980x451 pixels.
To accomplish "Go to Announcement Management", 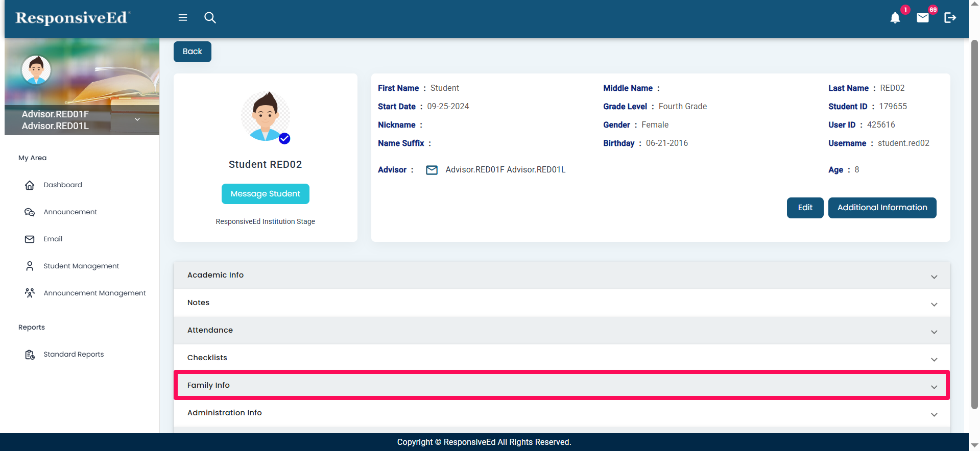I will tap(94, 293).
